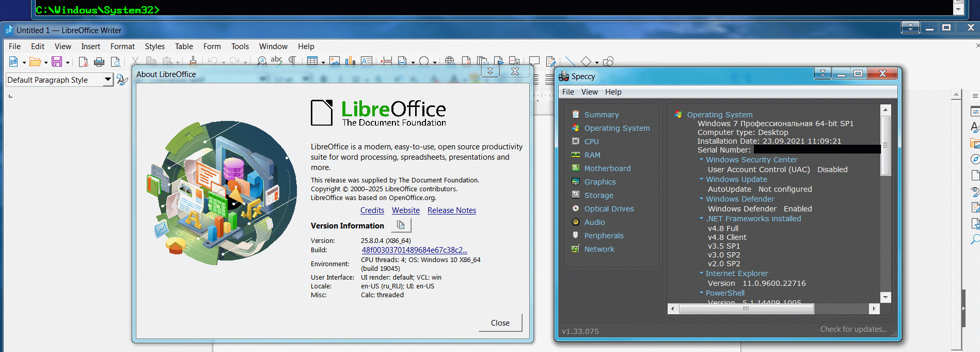Viewport: 980px width, 352px height.
Task: Open the New document dropdown arrow
Action: click(x=24, y=63)
